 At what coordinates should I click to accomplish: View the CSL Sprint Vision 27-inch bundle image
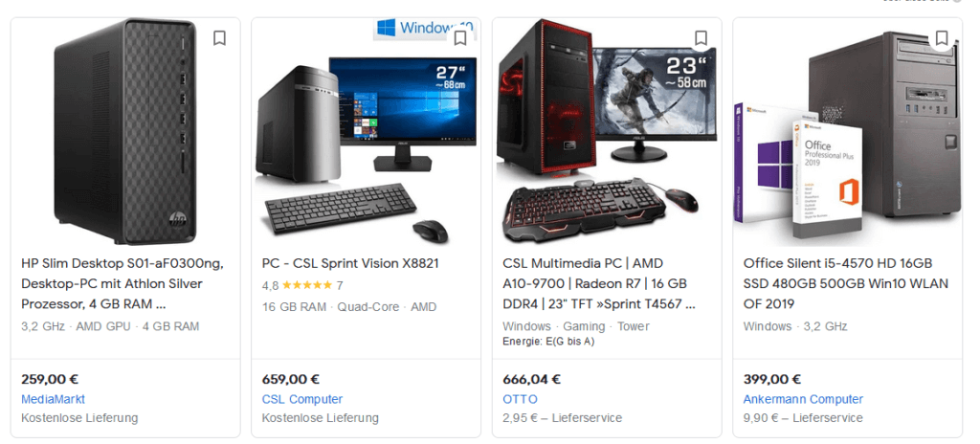pyautogui.click(x=366, y=132)
